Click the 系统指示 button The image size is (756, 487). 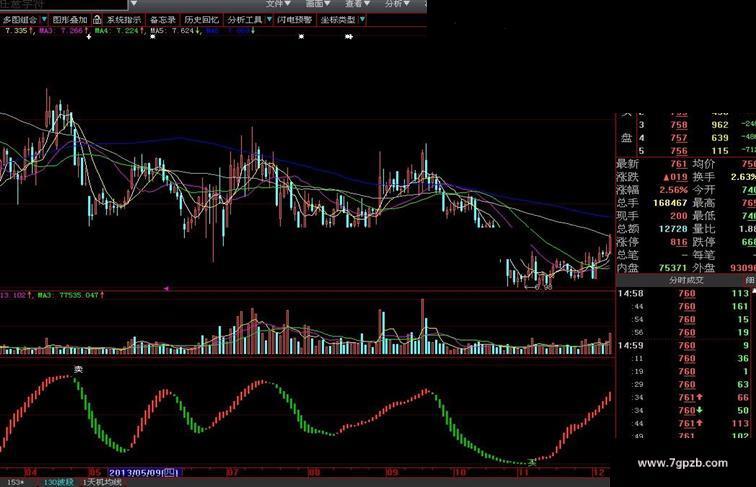pos(124,20)
